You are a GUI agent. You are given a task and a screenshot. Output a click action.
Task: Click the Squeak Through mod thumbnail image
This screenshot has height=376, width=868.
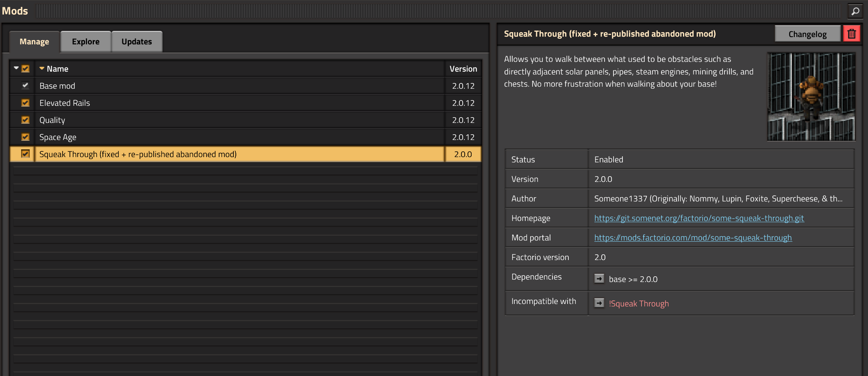(x=811, y=96)
